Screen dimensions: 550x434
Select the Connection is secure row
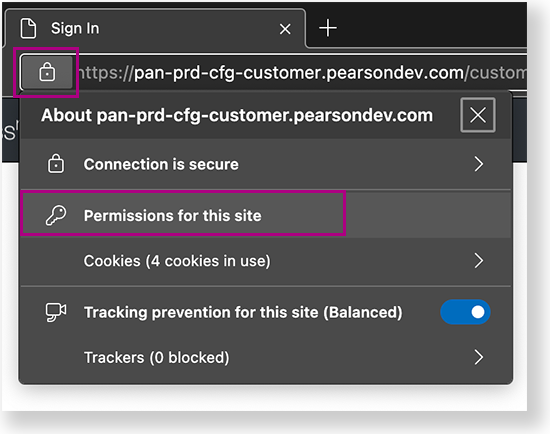266,164
